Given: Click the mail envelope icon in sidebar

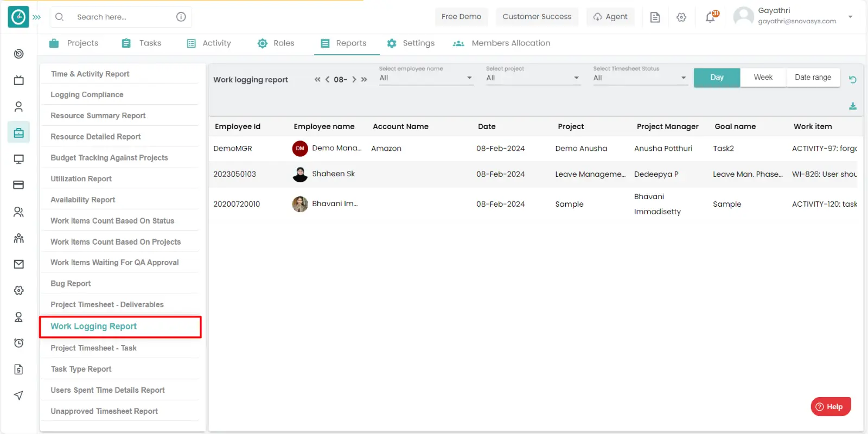Looking at the screenshot, I should click(18, 264).
